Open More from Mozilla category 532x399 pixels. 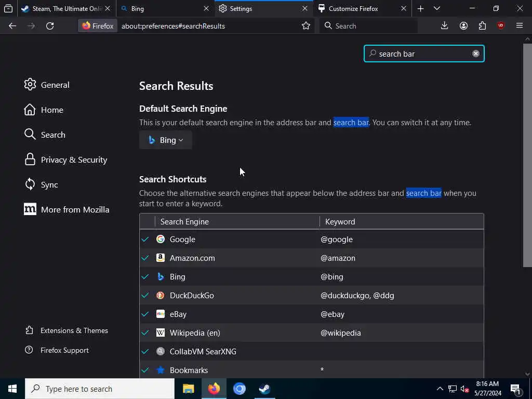67,210
